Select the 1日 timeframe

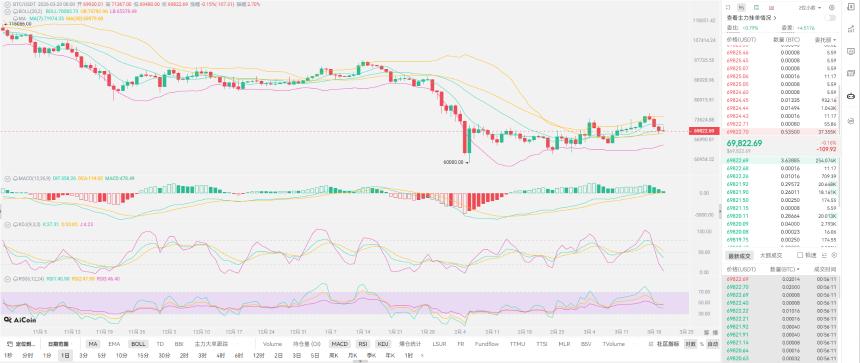(65, 355)
